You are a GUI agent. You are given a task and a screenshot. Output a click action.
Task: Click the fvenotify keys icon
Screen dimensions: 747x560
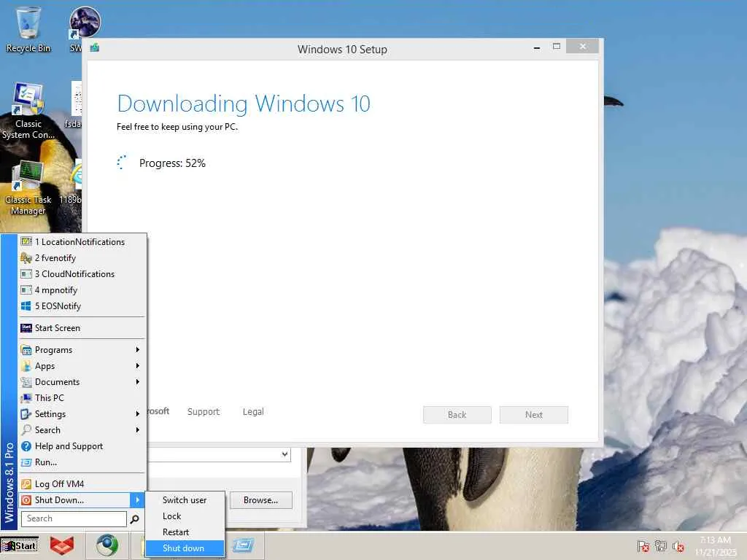[x=26, y=258]
